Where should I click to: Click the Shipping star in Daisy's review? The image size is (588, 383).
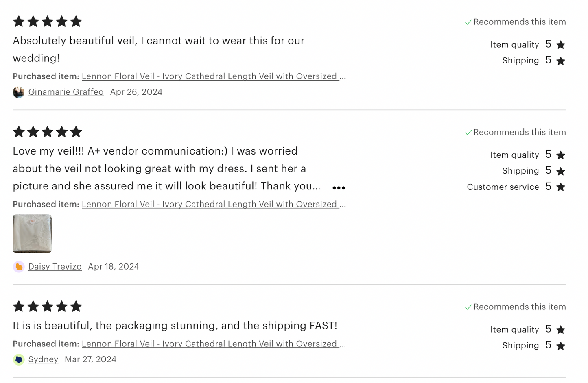560,171
